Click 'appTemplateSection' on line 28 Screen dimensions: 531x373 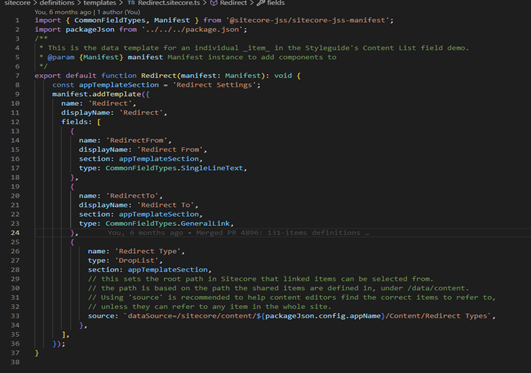[x=168, y=270]
